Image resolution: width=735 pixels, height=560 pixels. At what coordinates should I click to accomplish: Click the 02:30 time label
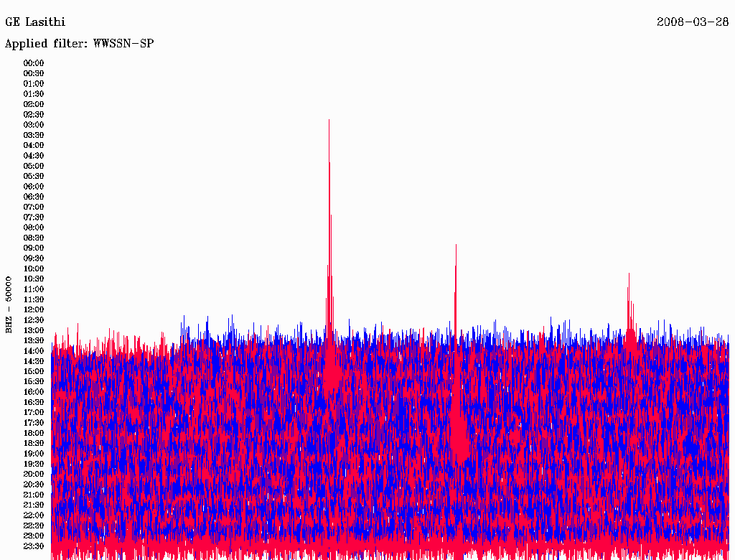click(x=34, y=115)
